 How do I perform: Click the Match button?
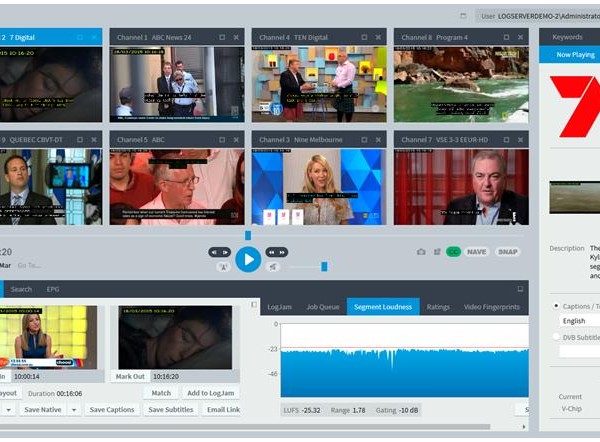click(x=161, y=393)
